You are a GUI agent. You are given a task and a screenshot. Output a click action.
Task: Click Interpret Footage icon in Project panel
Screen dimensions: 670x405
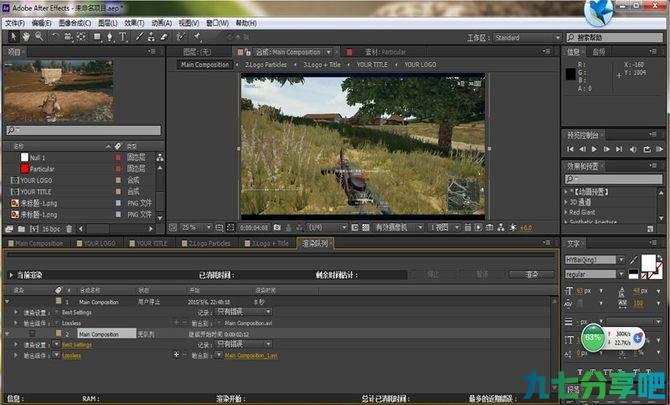(9, 229)
